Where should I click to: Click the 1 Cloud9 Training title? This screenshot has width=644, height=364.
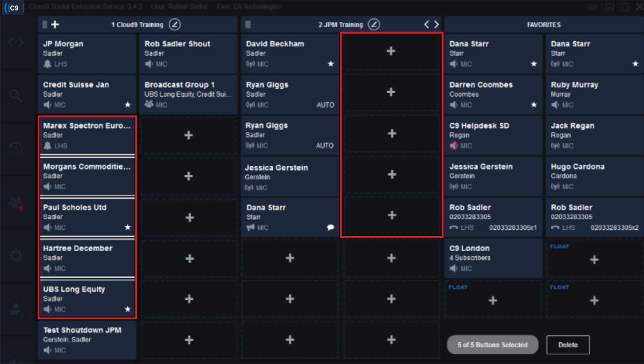coord(137,25)
